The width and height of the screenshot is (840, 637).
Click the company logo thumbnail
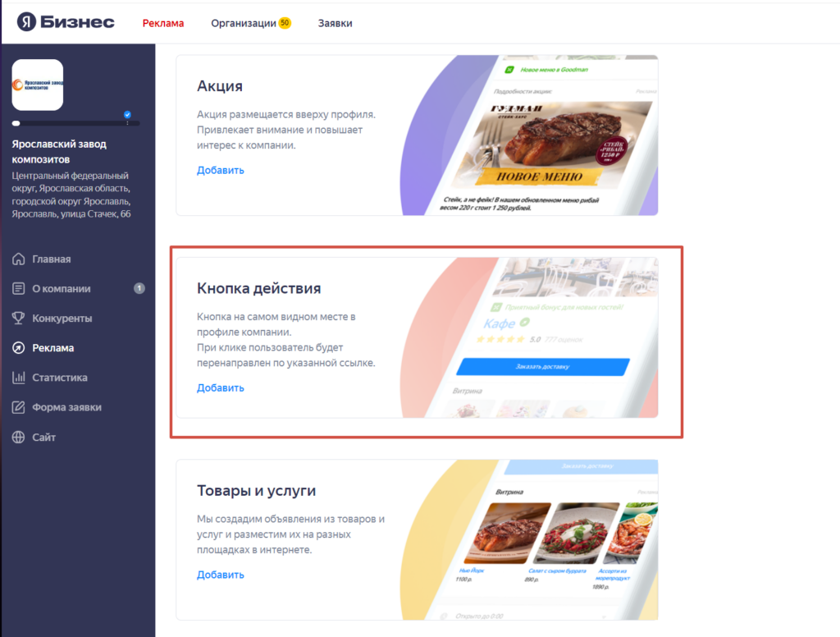click(38, 85)
